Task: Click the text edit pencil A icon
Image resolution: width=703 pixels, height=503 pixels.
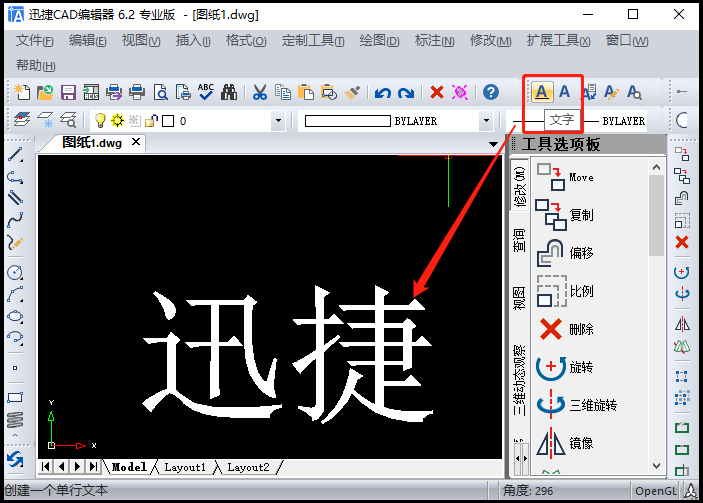Action: (611, 92)
